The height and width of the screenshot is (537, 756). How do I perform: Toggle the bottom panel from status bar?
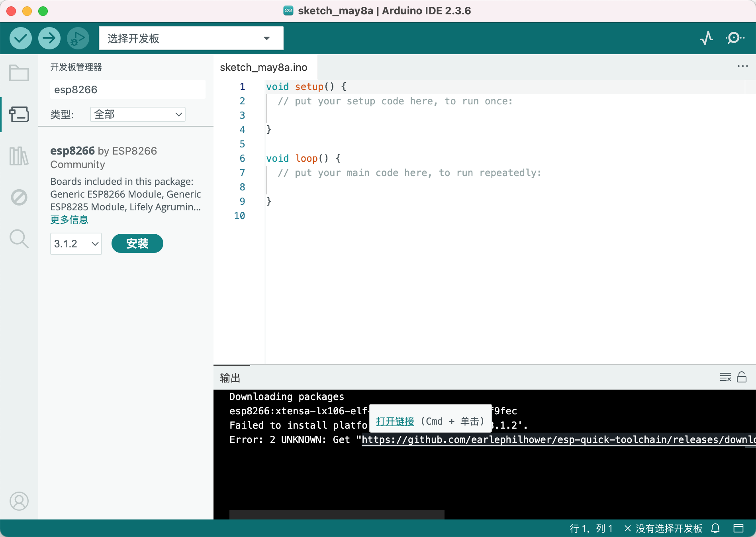point(738,528)
